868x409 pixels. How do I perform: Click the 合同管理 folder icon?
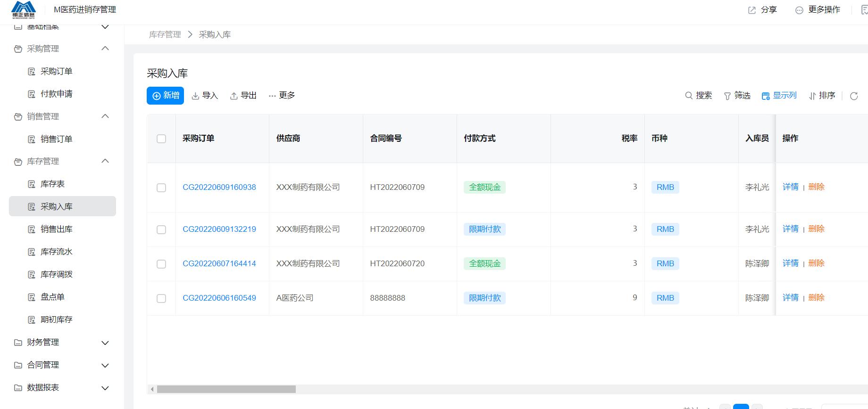pos(18,365)
